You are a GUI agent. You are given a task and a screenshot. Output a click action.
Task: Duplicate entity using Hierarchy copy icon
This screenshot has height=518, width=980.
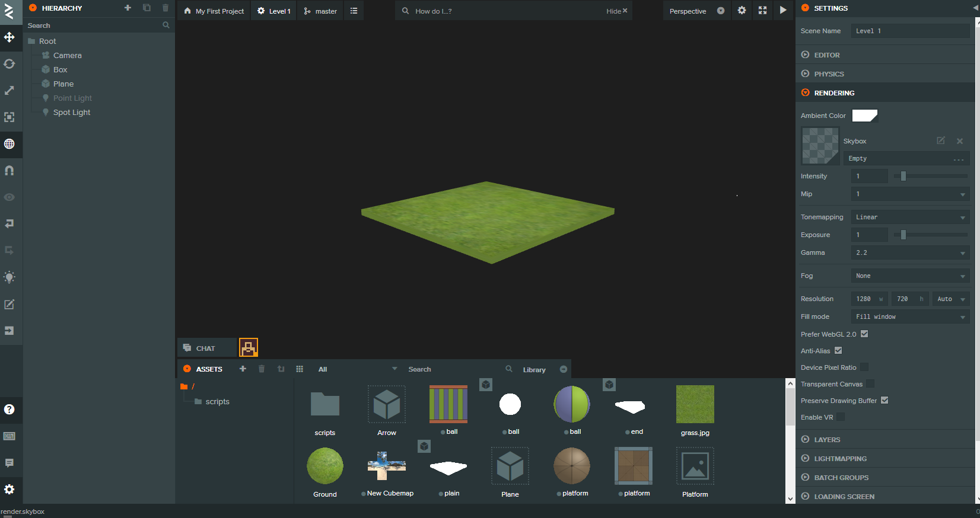pyautogui.click(x=147, y=8)
